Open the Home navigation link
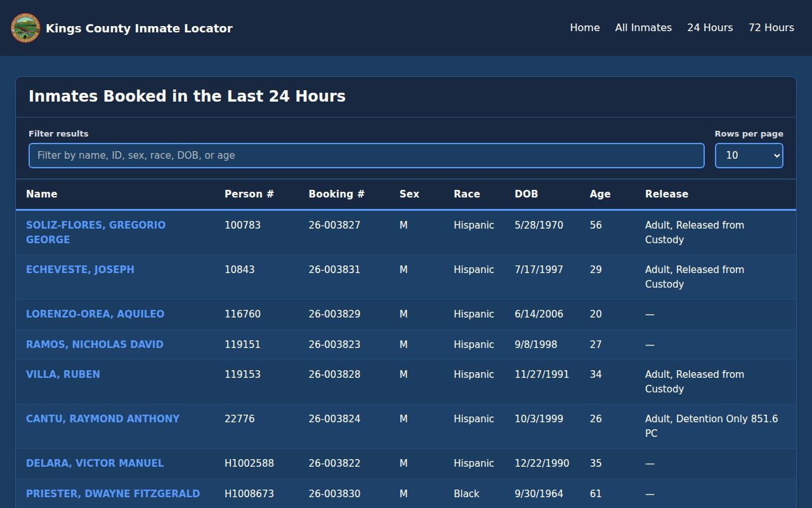The width and height of the screenshot is (812, 508). tap(585, 28)
